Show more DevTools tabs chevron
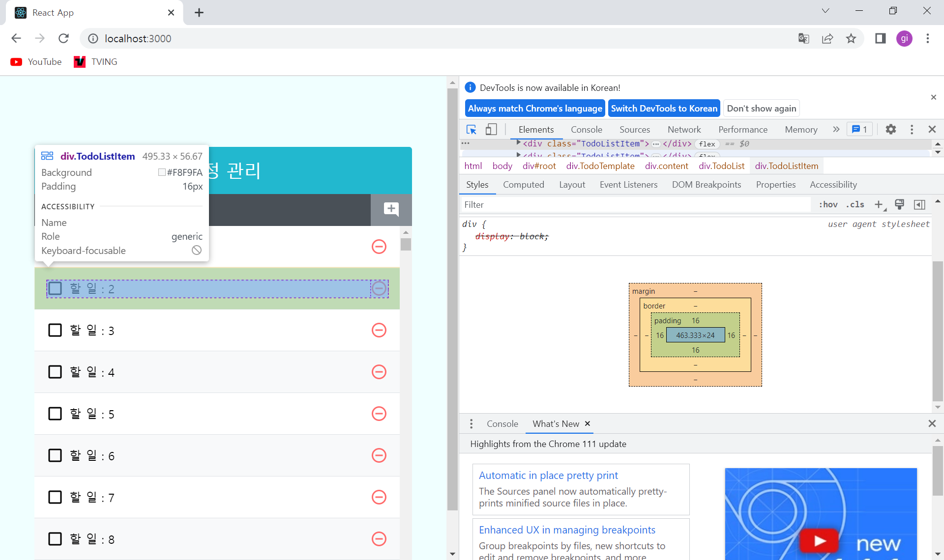This screenshot has width=944, height=560. click(836, 130)
